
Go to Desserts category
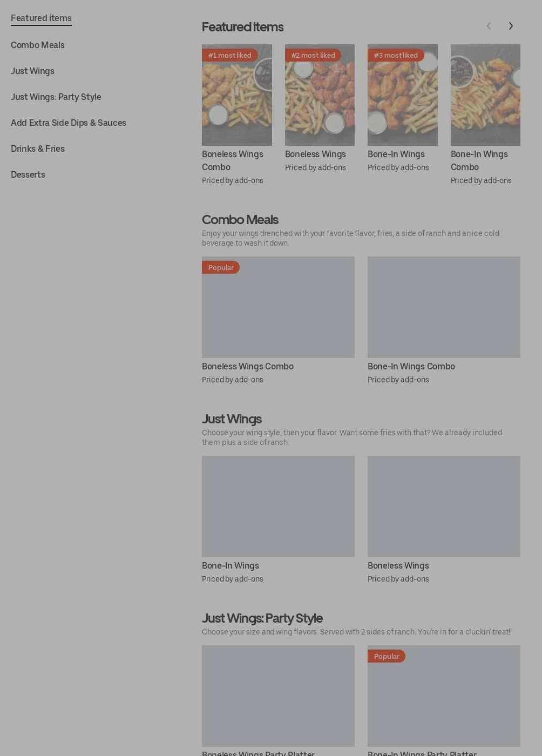point(28,174)
